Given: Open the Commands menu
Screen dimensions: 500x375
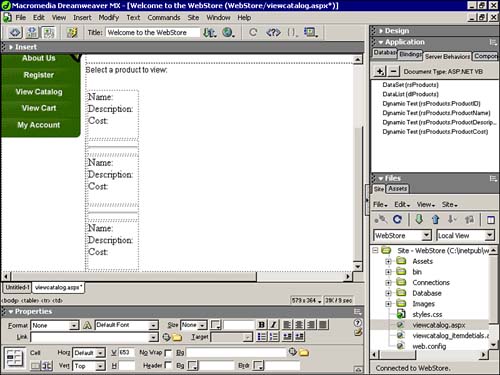Looking at the screenshot, I should pos(164,18).
